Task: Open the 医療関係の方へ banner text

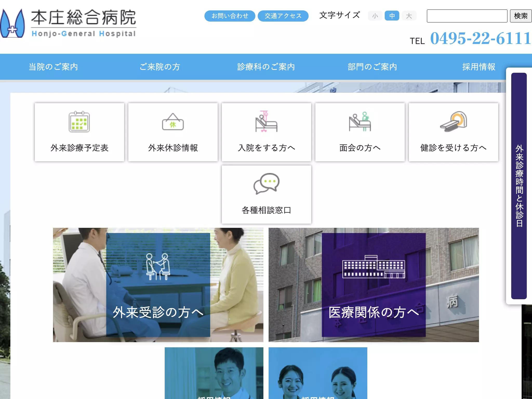Action: 374,312
